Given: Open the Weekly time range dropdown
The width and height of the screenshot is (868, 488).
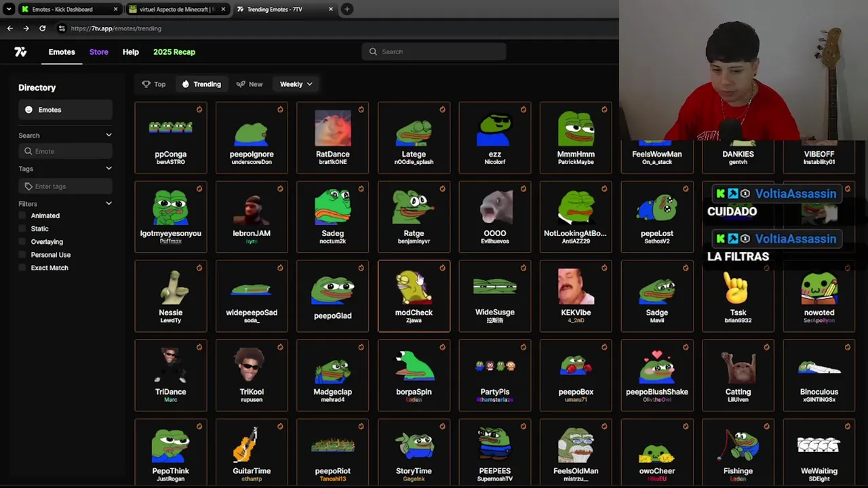Looking at the screenshot, I should click(x=296, y=84).
